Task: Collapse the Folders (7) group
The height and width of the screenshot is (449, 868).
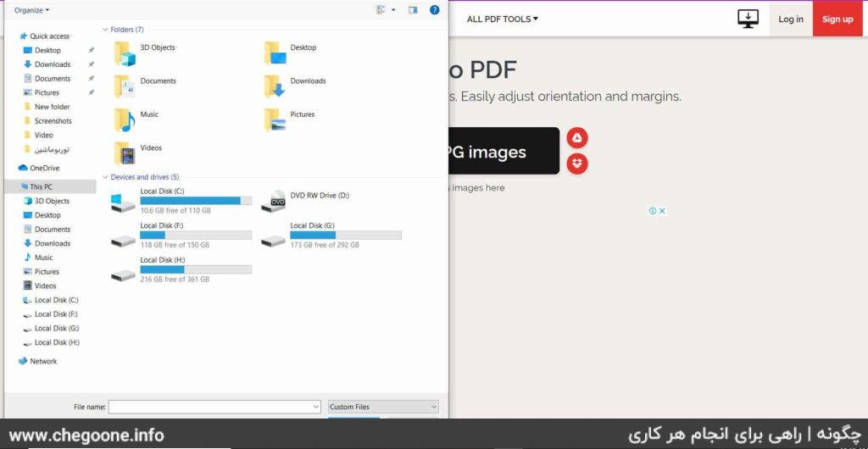Action: pos(105,30)
